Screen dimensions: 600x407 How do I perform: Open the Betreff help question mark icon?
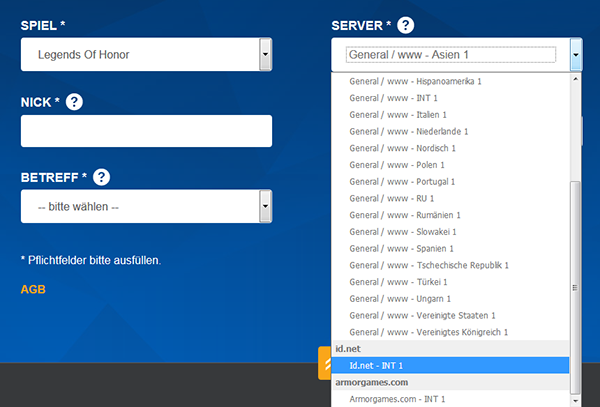(101, 177)
